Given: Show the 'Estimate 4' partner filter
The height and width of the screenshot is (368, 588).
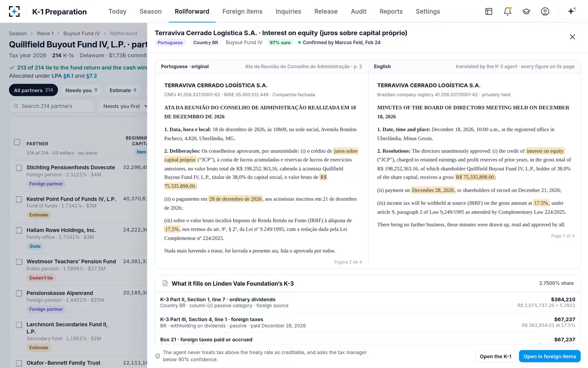Looking at the screenshot, I should point(123,90).
